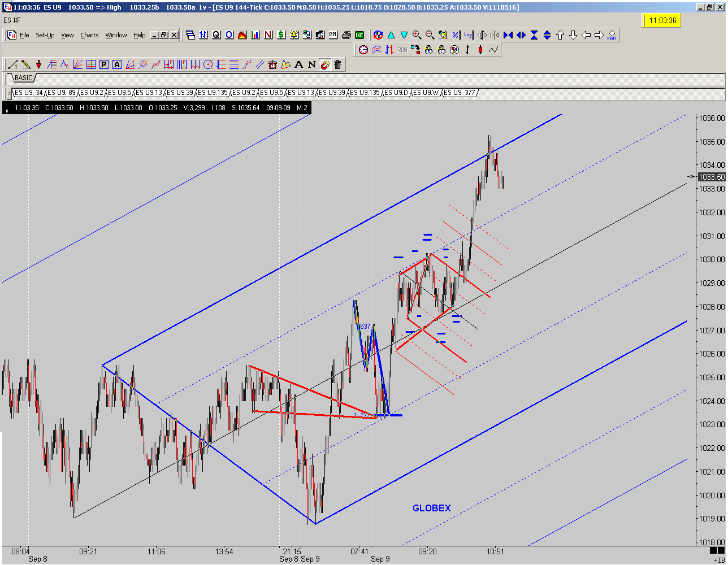Image resolution: width=728 pixels, height=565 pixels.
Task: Click the white left arrow scroll icon
Action: coord(586,35)
